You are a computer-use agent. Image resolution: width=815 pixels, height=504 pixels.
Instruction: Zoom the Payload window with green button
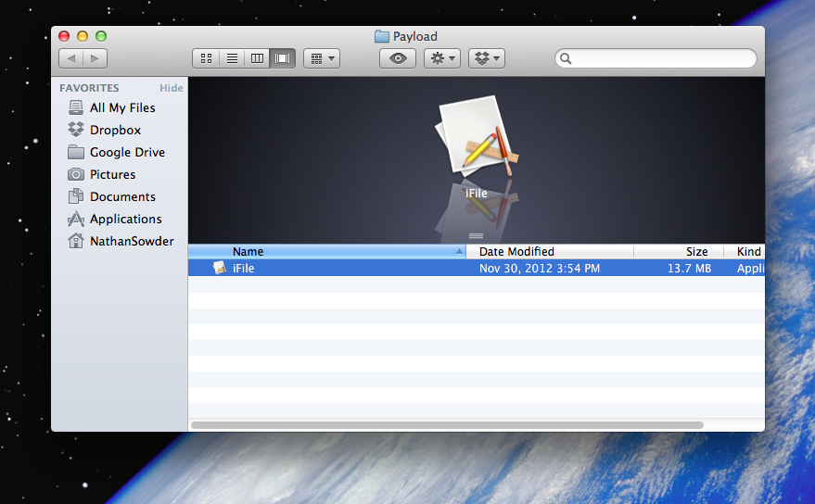coord(101,36)
